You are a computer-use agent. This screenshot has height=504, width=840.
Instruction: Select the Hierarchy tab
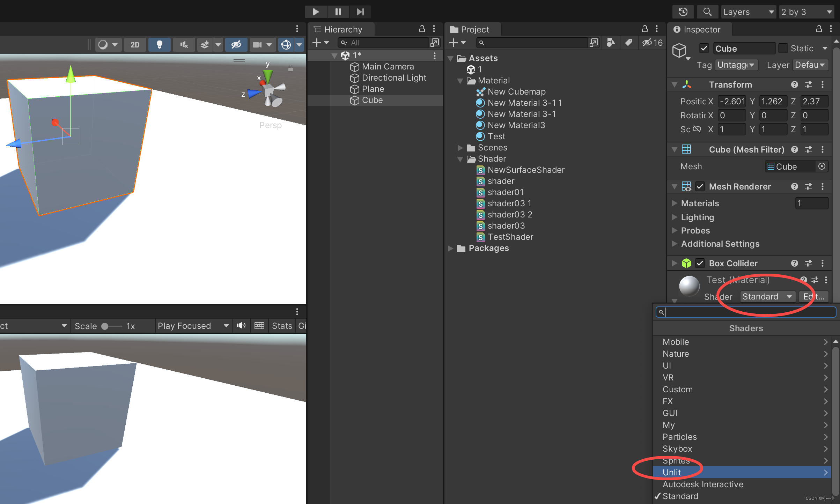coord(341,29)
